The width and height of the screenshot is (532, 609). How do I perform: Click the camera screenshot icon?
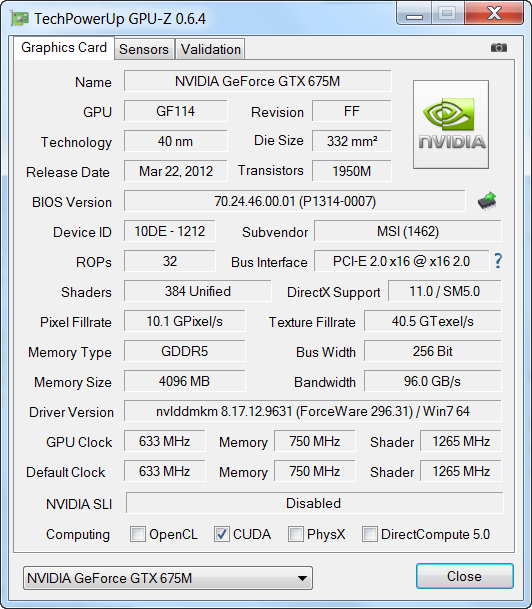click(499, 48)
